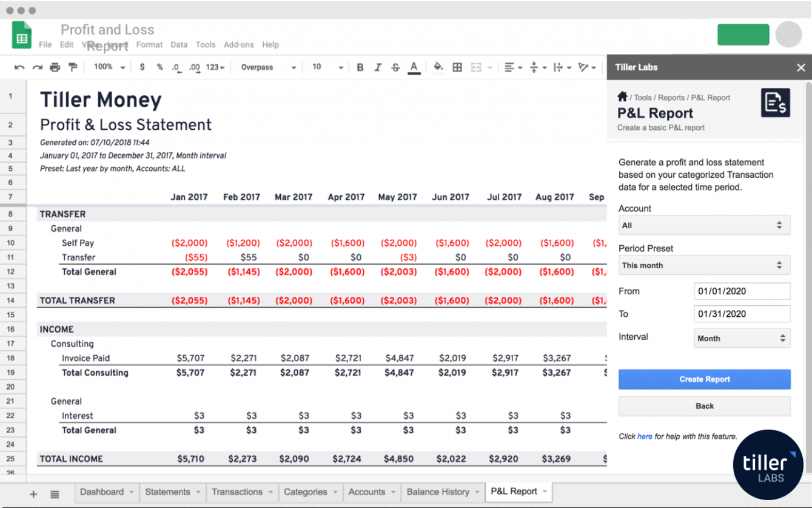Click the From date field

[742, 291]
